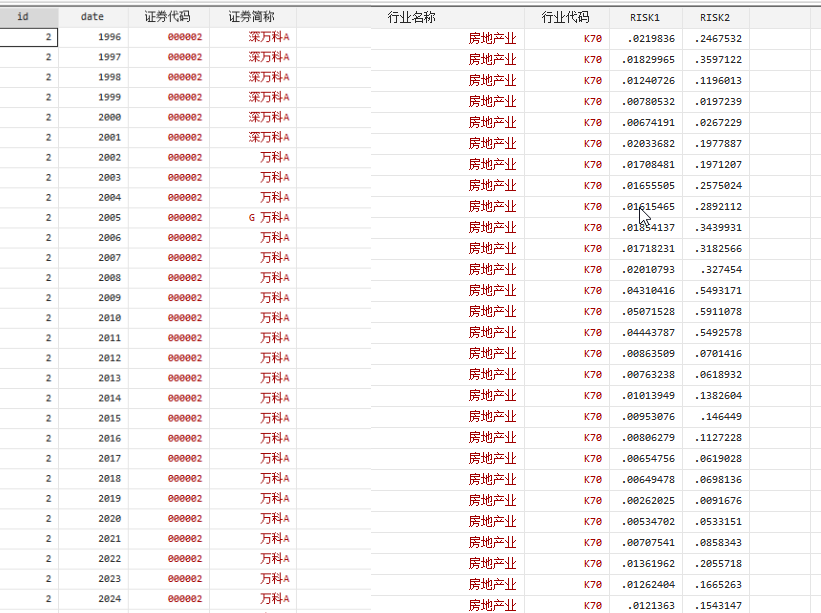Select the 行业代码 column header
This screenshot has width=821, height=613.
point(565,18)
